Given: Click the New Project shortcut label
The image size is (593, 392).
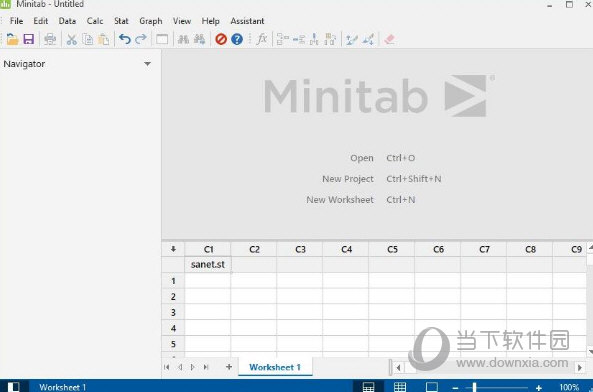Looking at the screenshot, I should pyautogui.click(x=348, y=179).
